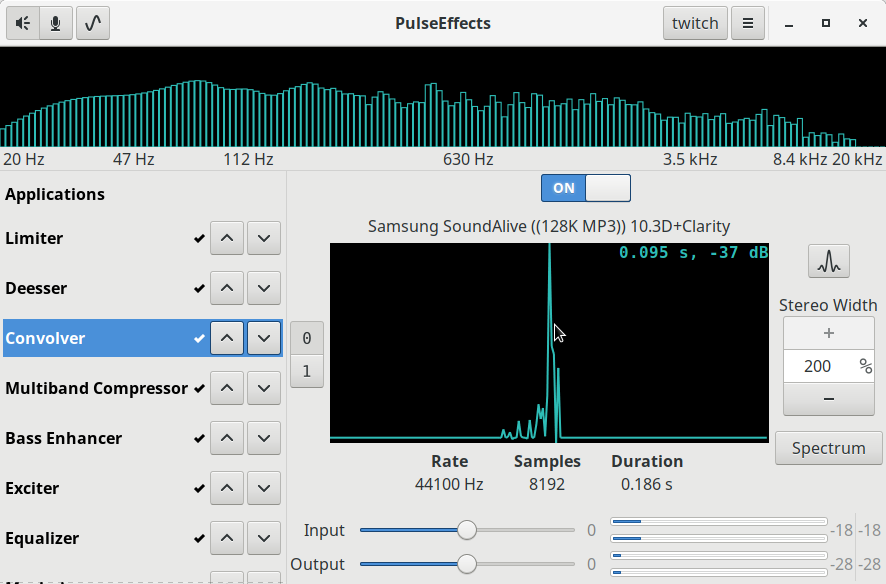This screenshot has height=584, width=886.
Task: Adjust the Input level slider
Action: tap(466, 530)
